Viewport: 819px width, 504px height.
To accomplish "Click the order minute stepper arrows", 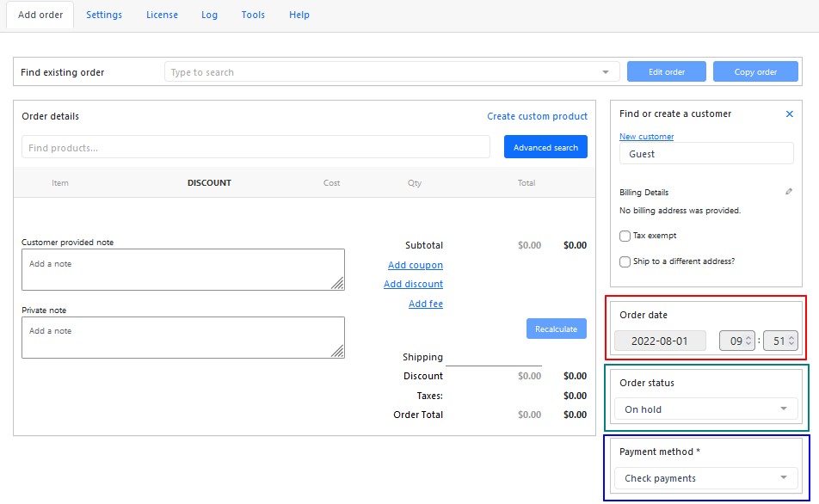I will click(x=791, y=341).
